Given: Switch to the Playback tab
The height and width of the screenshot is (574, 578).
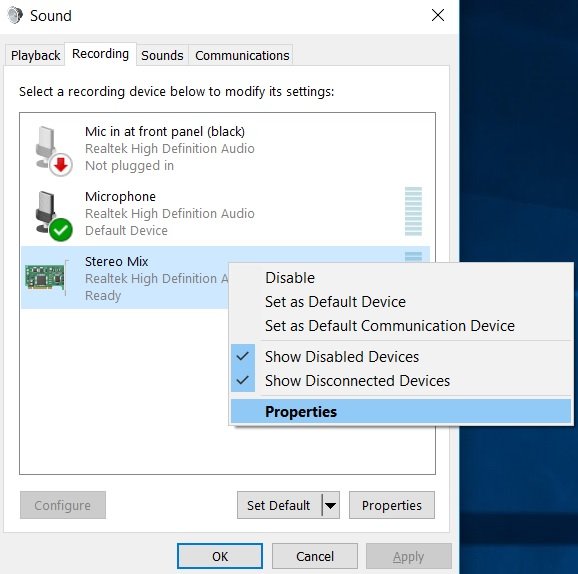Looking at the screenshot, I should coord(35,56).
